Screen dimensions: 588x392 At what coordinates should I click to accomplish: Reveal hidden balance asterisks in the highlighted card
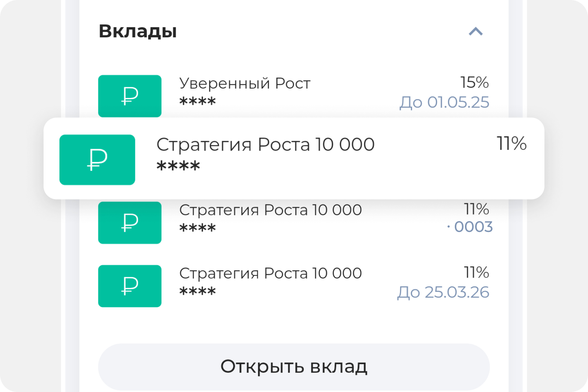click(x=178, y=166)
